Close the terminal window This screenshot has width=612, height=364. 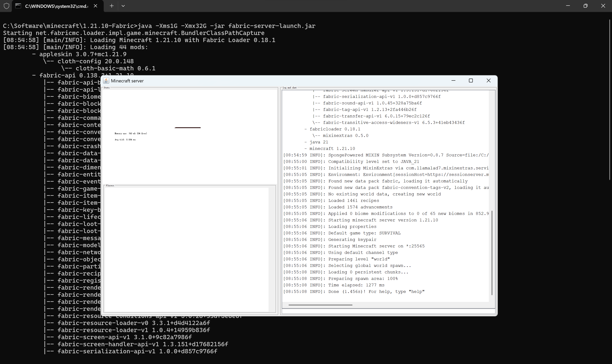point(603,6)
